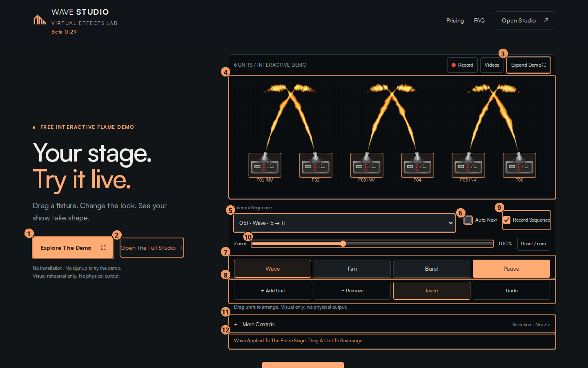Click the Wave Studio logo icon

click(40, 20)
